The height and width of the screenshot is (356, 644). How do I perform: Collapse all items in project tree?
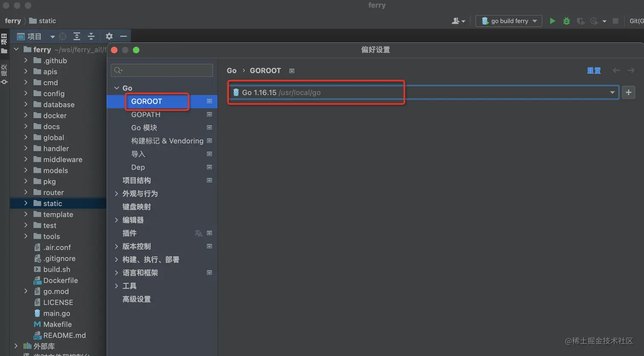tap(91, 36)
